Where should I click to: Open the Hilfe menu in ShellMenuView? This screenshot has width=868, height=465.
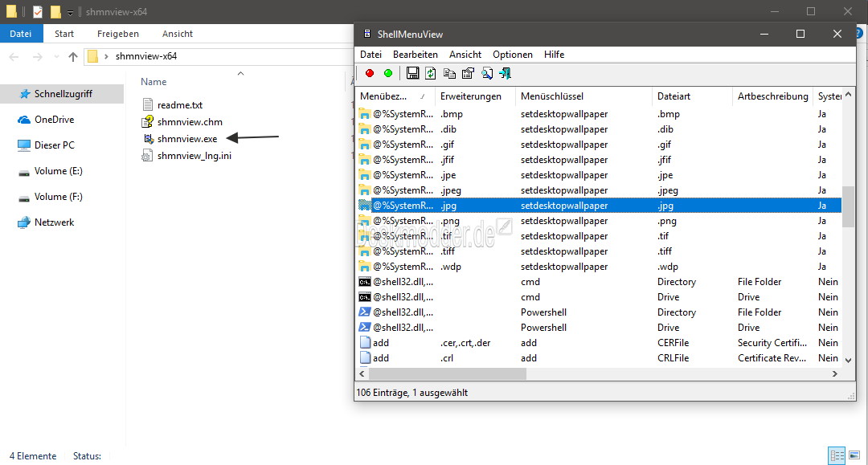point(554,54)
